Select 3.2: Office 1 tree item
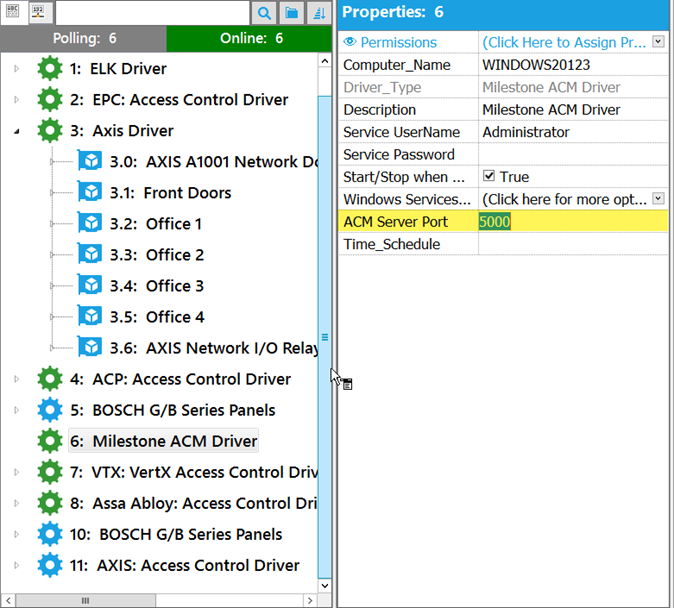The image size is (674, 608). (x=156, y=224)
